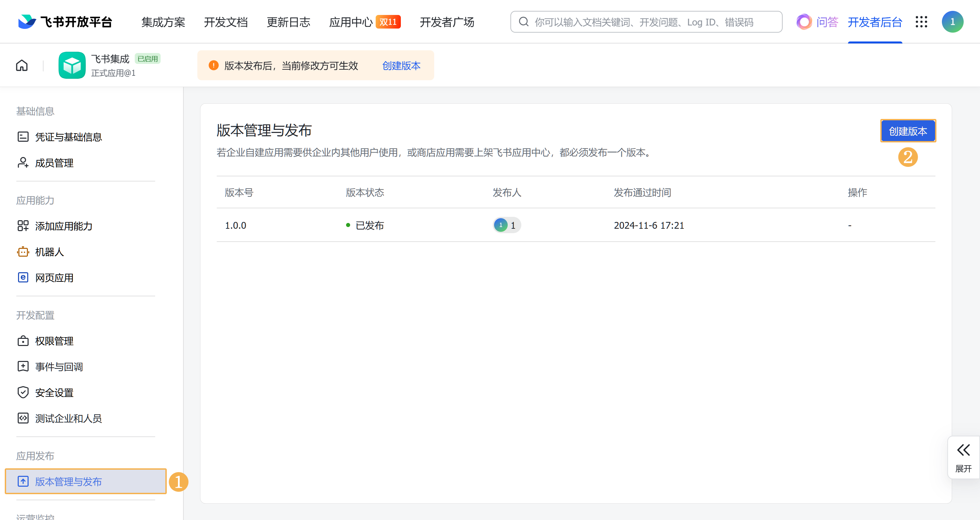Expand the collapsed right side panel
The image size is (980, 520).
tap(963, 457)
